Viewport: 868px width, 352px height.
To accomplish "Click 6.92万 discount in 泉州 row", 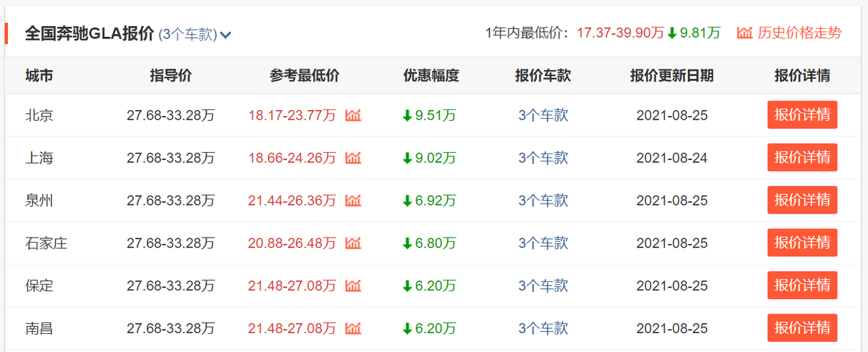I will pyautogui.click(x=435, y=201).
